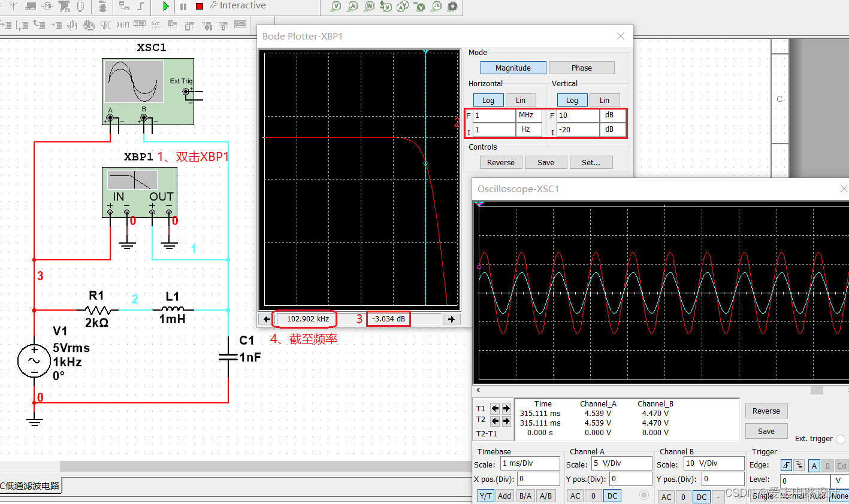Click Save button in Oscilloscope panel
The height and width of the screenshot is (504, 849).
click(766, 431)
